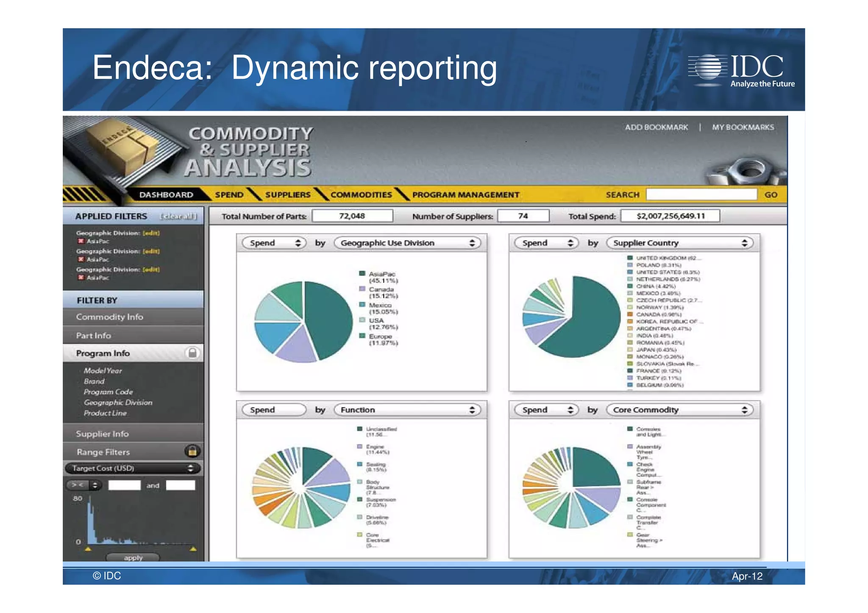Click the Add Bookmark link
868x613 pixels.
657,127
